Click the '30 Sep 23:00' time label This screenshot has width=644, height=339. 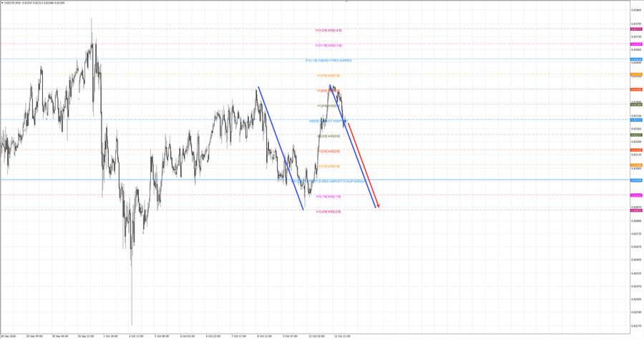click(x=85, y=336)
